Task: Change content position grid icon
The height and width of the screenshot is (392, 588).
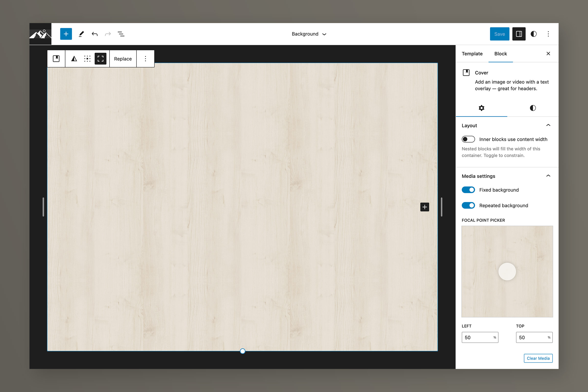Action: 87,59
